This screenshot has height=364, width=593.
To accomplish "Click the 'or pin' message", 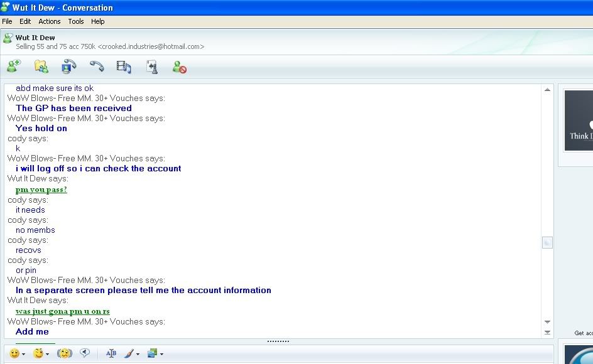I will (x=26, y=270).
